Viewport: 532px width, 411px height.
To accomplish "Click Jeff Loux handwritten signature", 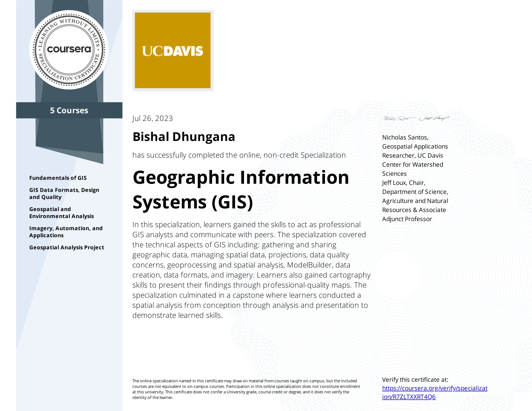I will pos(434,118).
